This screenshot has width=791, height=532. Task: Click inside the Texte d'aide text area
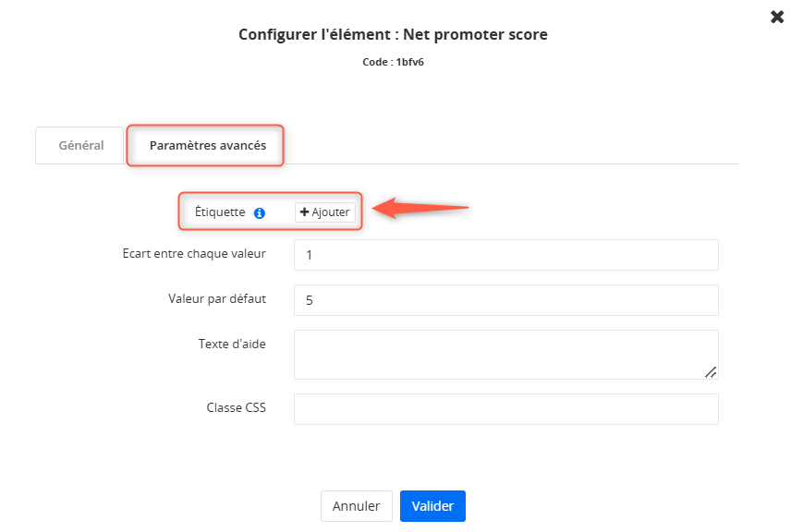(506, 355)
